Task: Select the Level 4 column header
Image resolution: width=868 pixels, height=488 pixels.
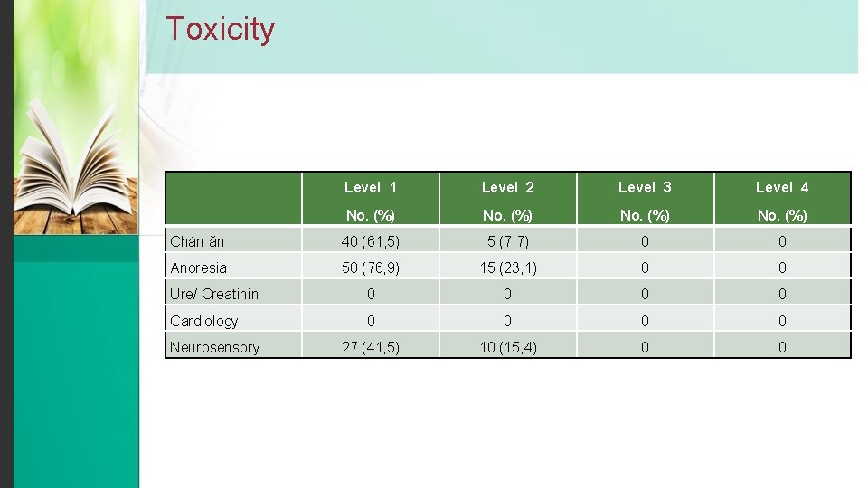Action: click(x=782, y=199)
